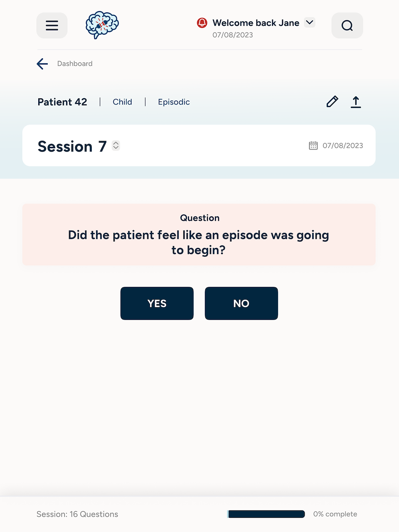Click the search icon button
Screen dimensions: 399x532
[x=347, y=25]
